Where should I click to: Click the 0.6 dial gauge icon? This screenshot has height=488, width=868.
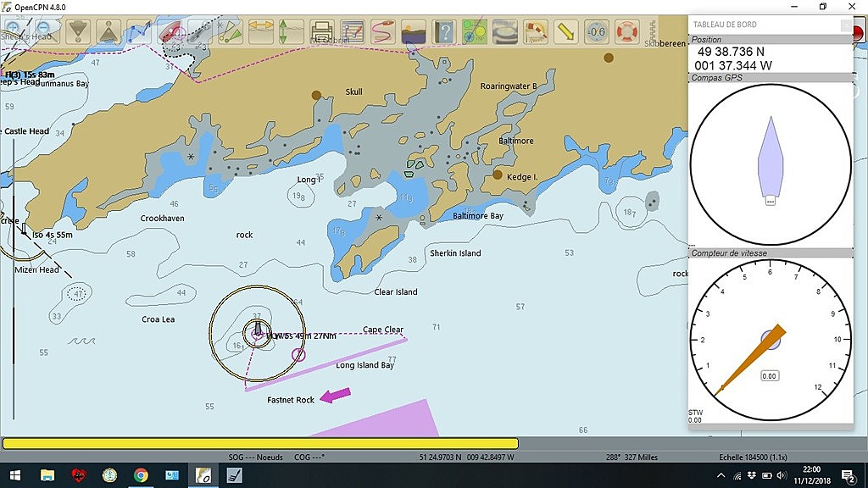(596, 31)
